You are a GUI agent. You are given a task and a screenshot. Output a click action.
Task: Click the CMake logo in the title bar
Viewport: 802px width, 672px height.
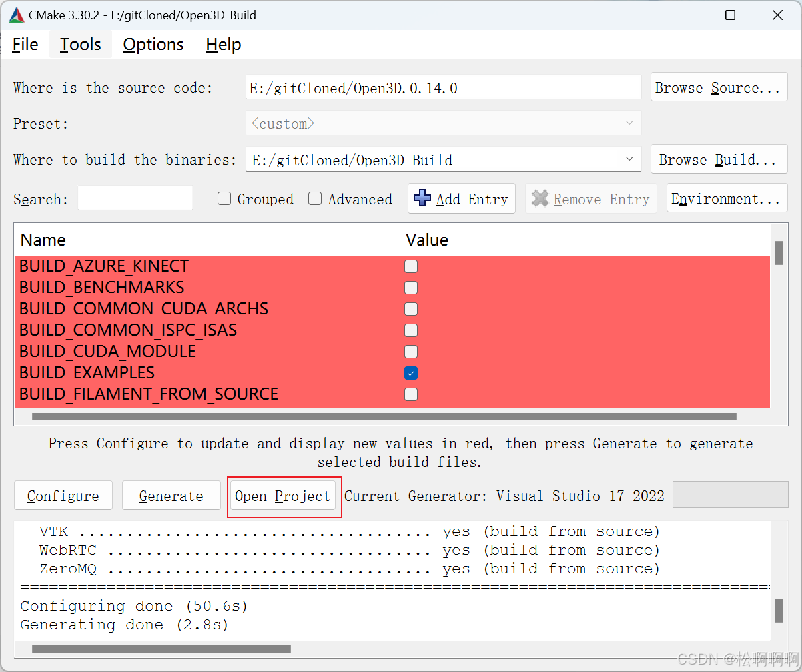(x=17, y=14)
